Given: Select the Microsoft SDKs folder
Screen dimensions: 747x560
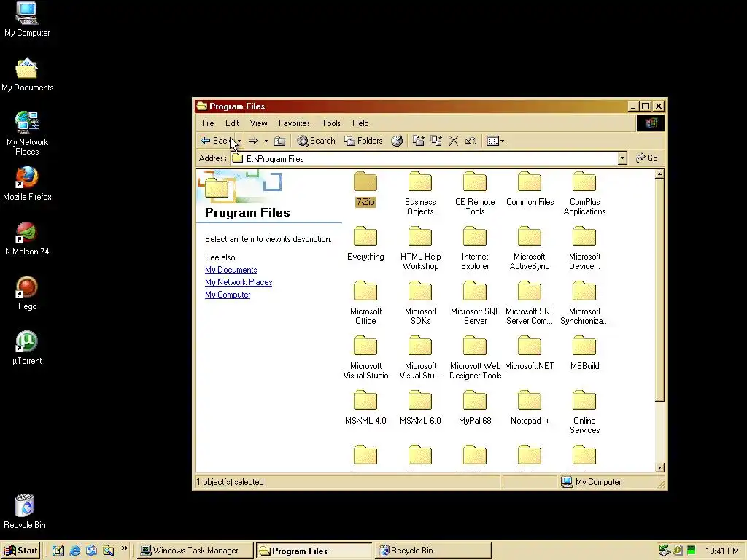Looking at the screenshot, I should coord(420,303).
